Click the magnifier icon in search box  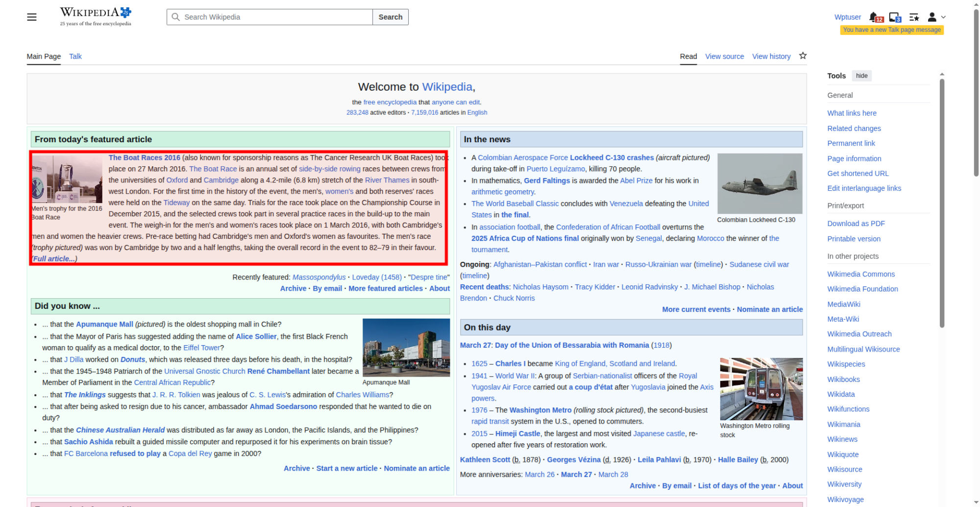[175, 17]
